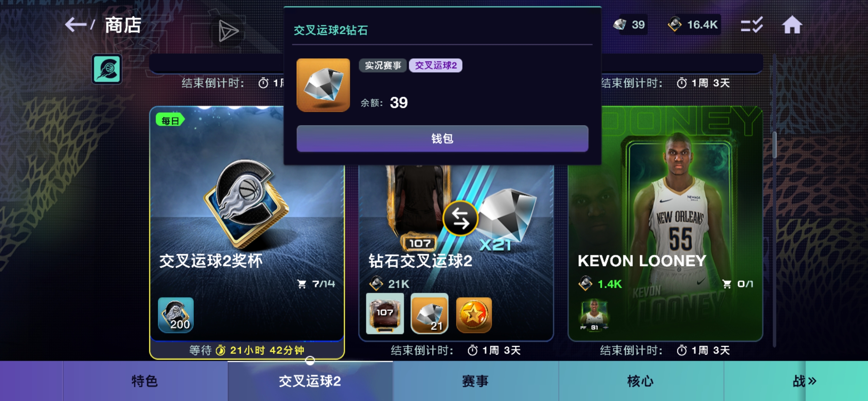This screenshot has height=401, width=868.
Task: Open the 核心 tab
Action: 641,381
